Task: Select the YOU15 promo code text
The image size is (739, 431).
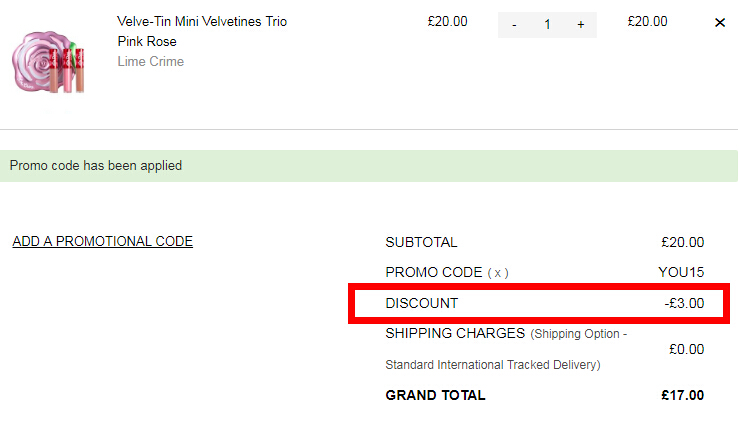Action: [x=681, y=272]
